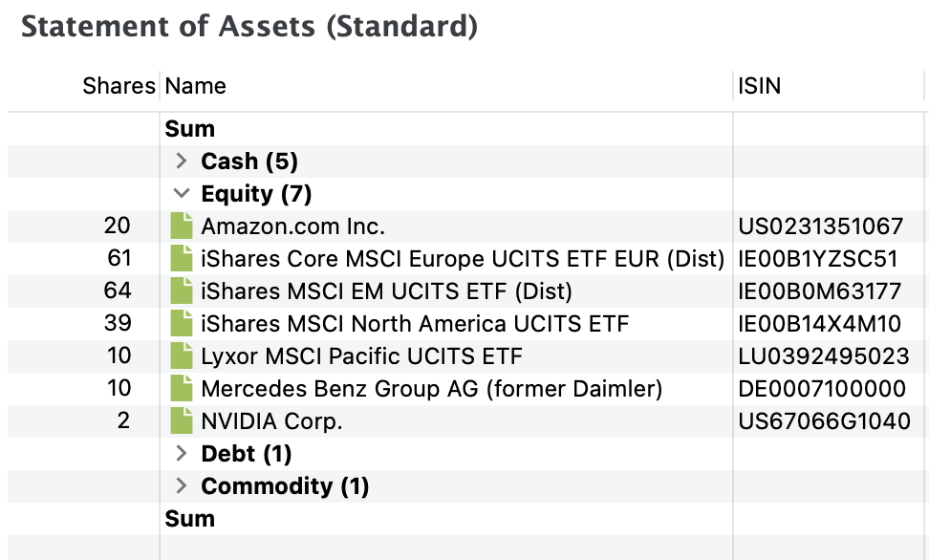Screen dimensions: 929x560
Task: Expand the Debt (1) category
Action: click(x=182, y=453)
